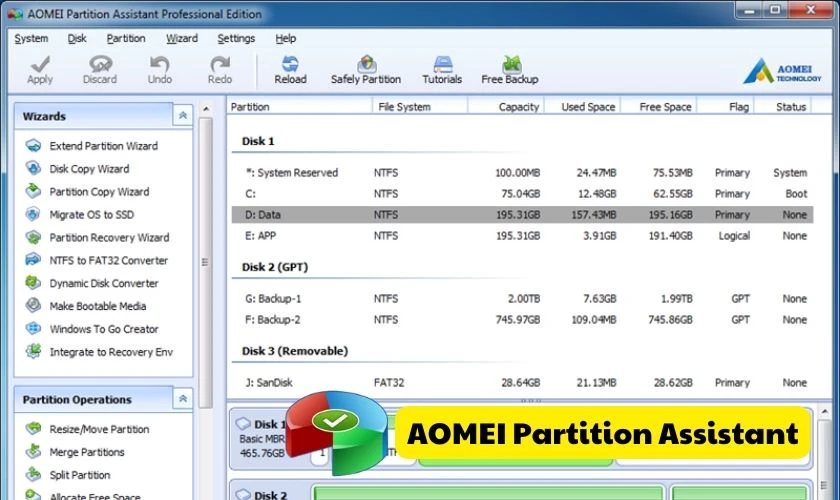Select the C: partition row
This screenshot has width=840, height=500.
click(522, 193)
